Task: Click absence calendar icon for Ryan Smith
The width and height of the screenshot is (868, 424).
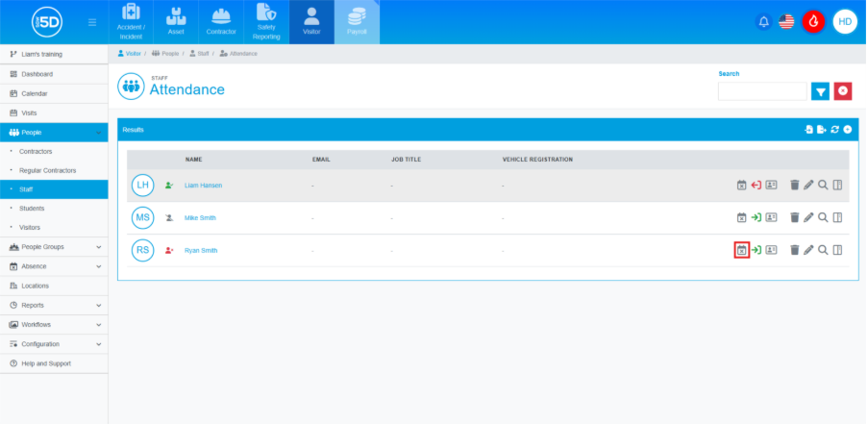Action: point(741,250)
